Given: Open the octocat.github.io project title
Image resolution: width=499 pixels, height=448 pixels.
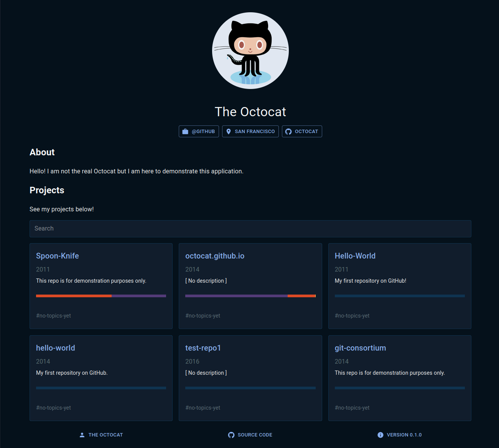Looking at the screenshot, I should coord(215,256).
